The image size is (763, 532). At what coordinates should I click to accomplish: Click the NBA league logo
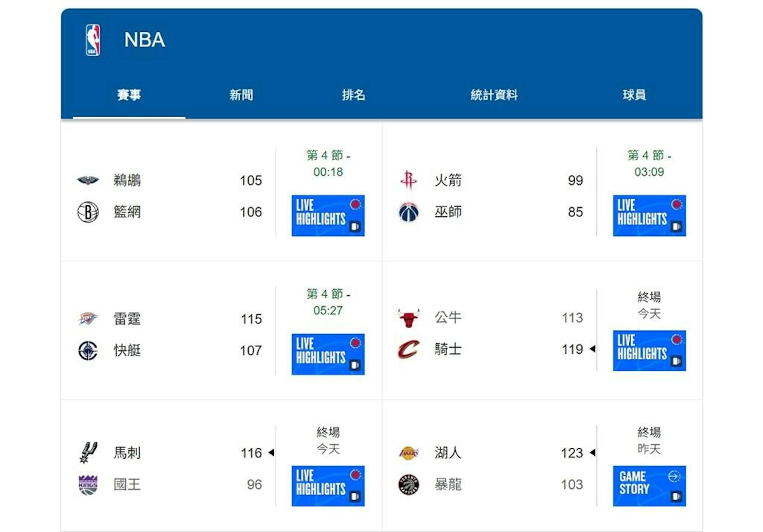[x=93, y=40]
